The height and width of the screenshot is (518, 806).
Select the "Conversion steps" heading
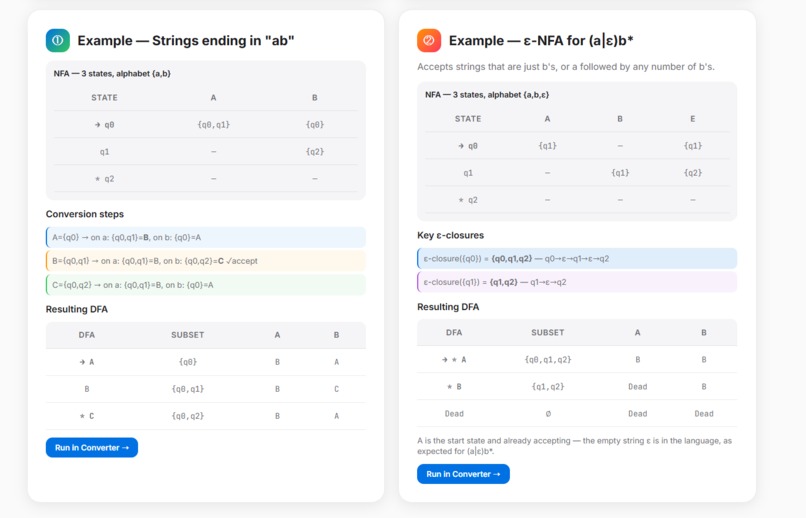(x=85, y=214)
